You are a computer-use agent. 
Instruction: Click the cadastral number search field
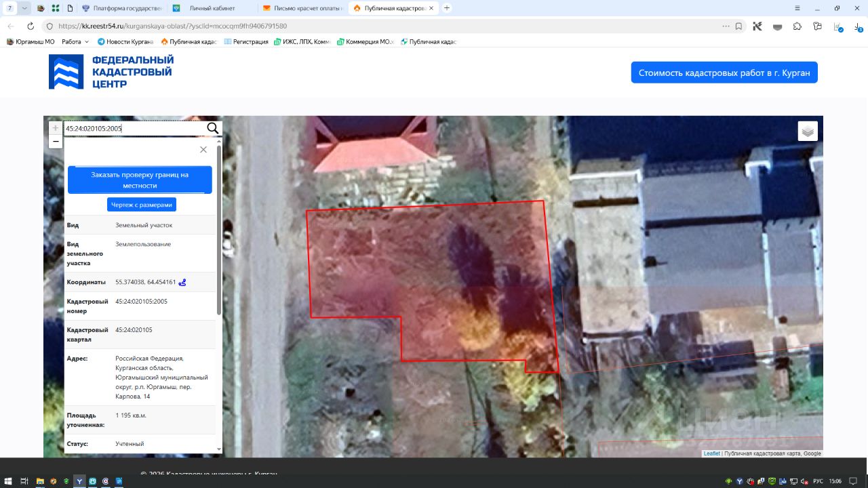(x=134, y=128)
